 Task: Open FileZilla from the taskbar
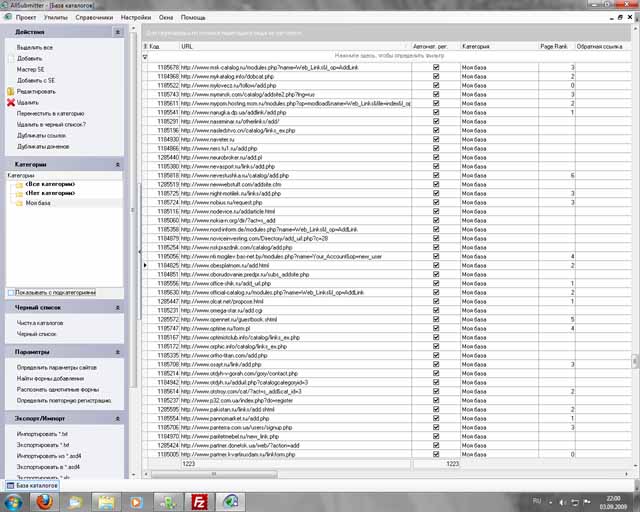click(199, 502)
